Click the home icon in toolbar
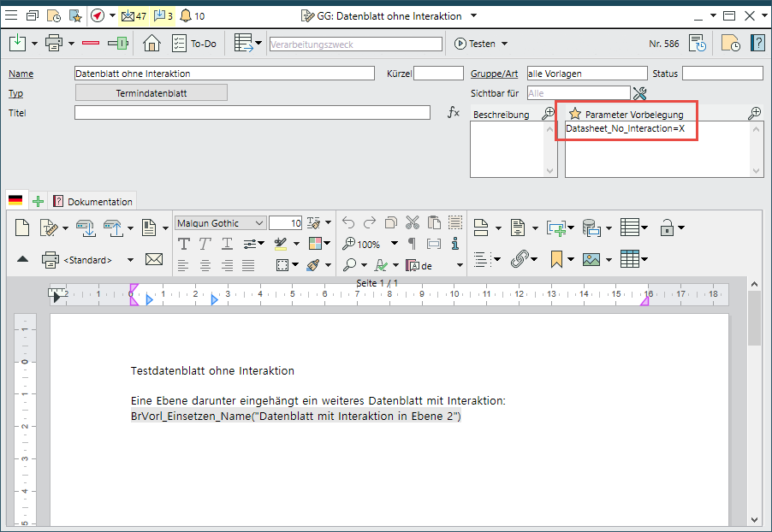772x532 pixels. (x=152, y=43)
